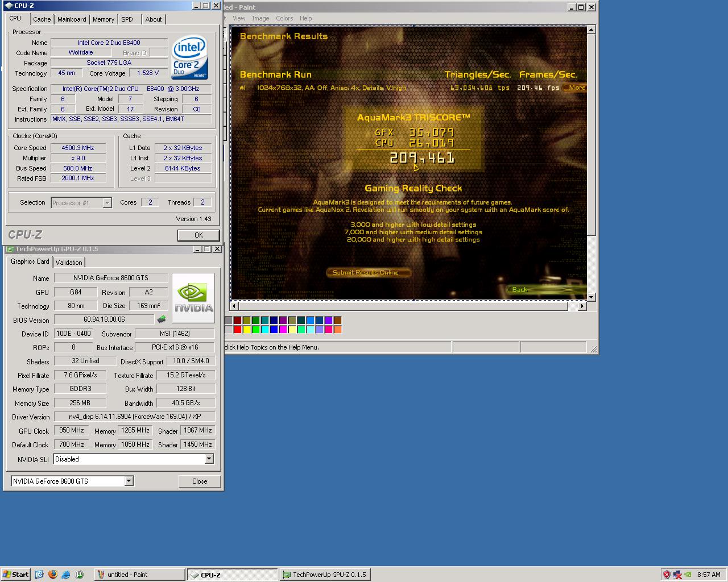Pick the yellow color in Paint palette
This screenshot has height=582, width=728.
point(247,330)
